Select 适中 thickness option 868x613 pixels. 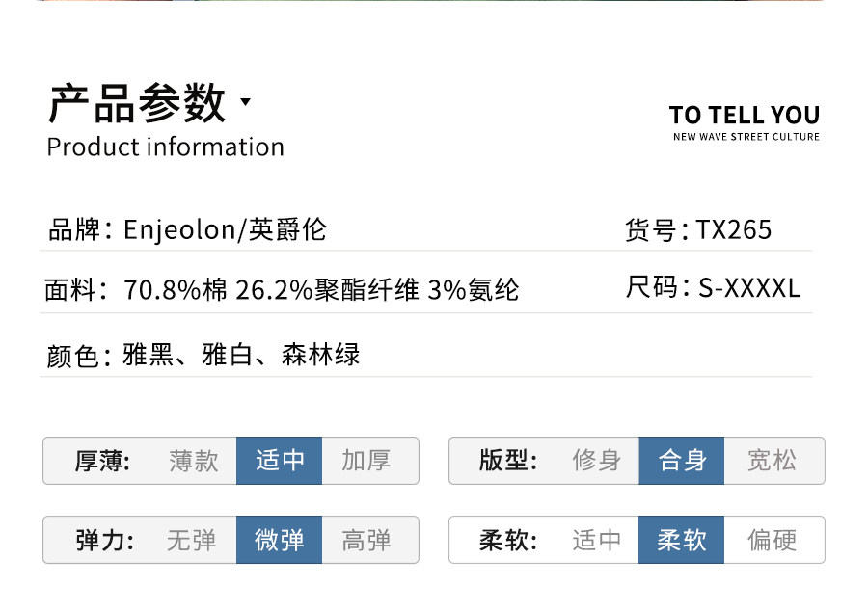click(279, 461)
